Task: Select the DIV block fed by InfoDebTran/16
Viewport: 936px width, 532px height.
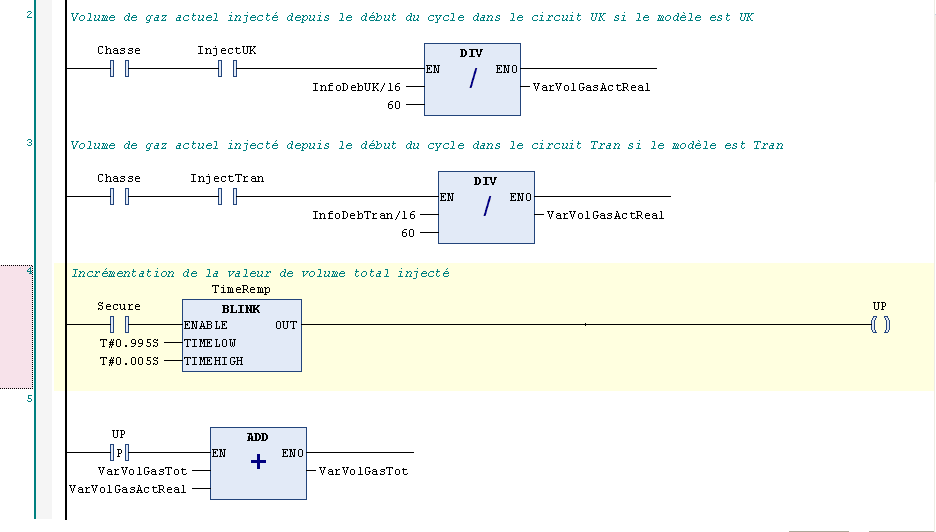Action: click(486, 207)
